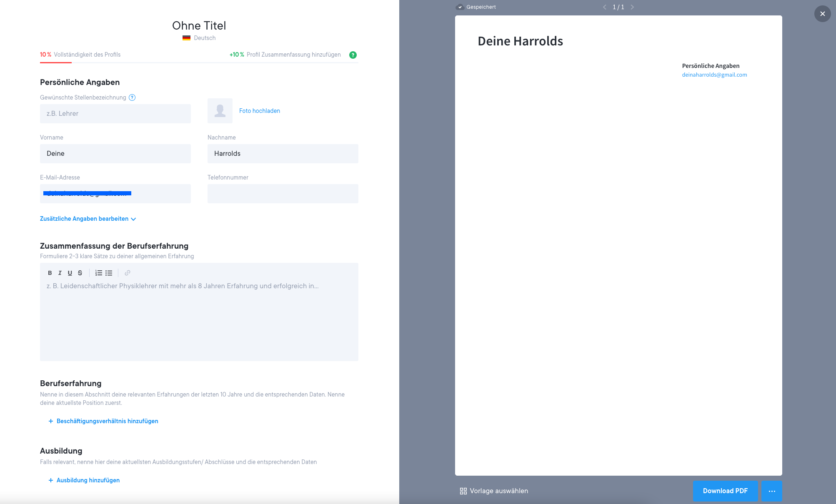This screenshot has height=504, width=836.
Task: Toggle underline formatting in summary editor
Action: coord(70,273)
